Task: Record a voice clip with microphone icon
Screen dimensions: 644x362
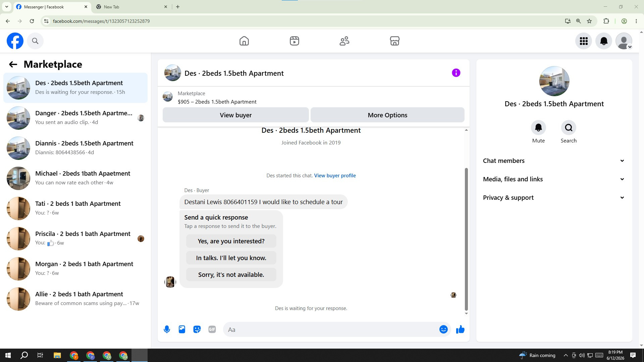Action: (167, 329)
